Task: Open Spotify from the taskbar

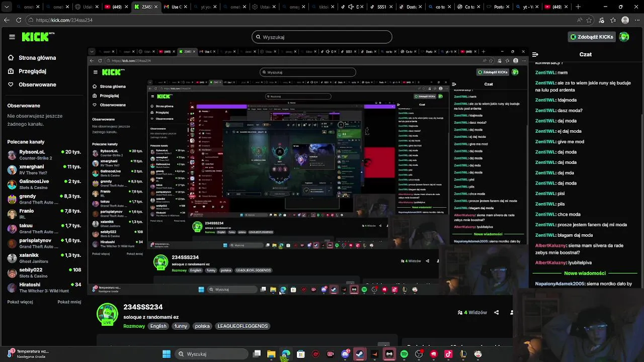Action: [x=404, y=354]
